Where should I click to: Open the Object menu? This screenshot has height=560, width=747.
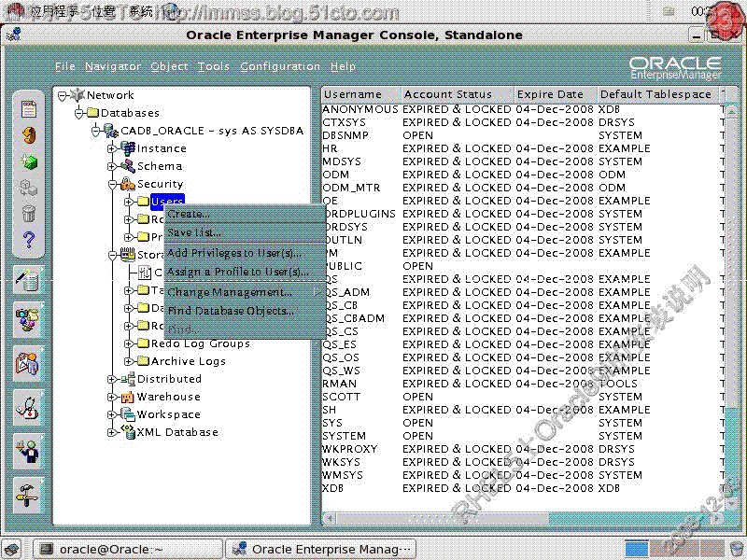169,66
